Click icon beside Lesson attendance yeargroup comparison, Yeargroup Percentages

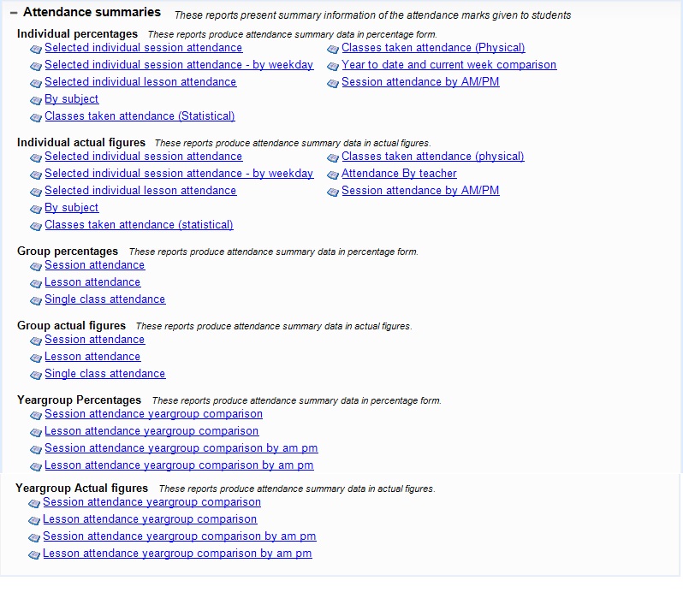[x=36, y=433]
